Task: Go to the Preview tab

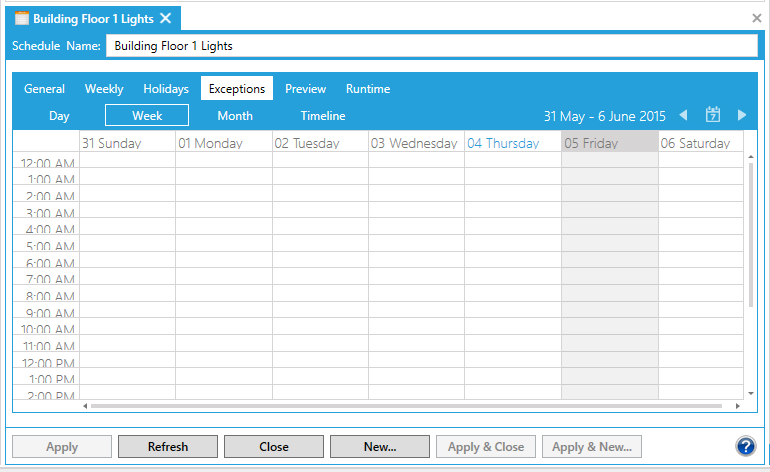Action: (306, 89)
